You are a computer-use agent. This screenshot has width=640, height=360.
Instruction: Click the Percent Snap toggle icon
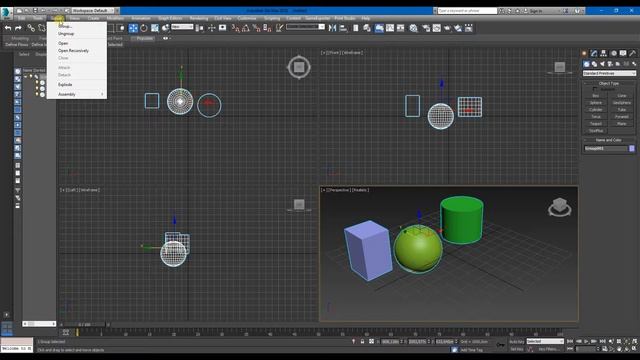[x=256, y=28]
